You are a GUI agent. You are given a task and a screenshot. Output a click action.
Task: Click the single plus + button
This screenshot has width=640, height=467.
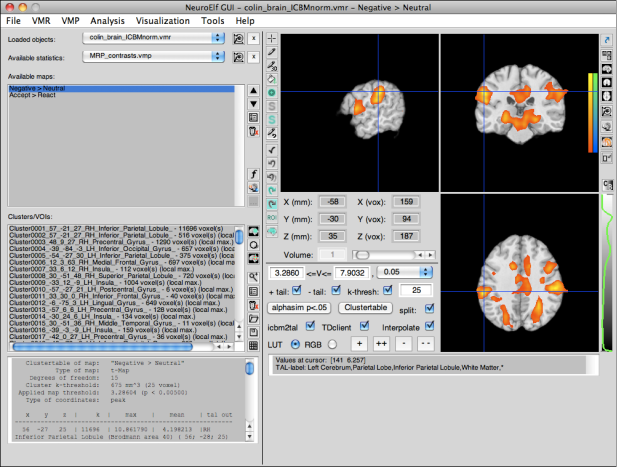[359, 344]
